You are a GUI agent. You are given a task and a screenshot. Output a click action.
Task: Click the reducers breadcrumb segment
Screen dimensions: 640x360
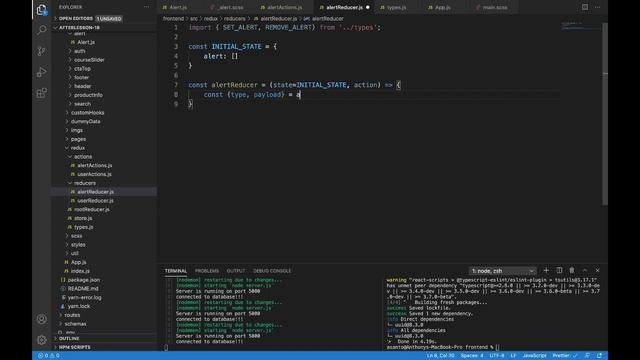(234, 18)
